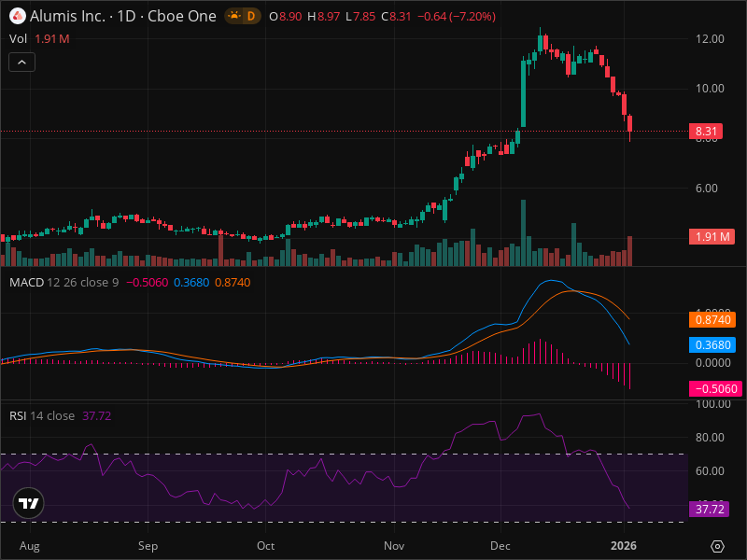Viewport: 747px width, 560px height.
Task: Click the orange D data badge
Action: point(251,16)
